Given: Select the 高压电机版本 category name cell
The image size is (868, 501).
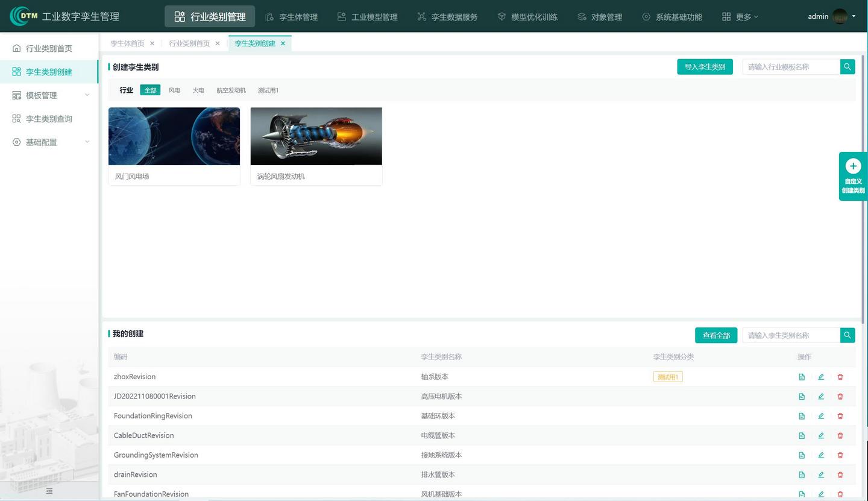Looking at the screenshot, I should [441, 397].
